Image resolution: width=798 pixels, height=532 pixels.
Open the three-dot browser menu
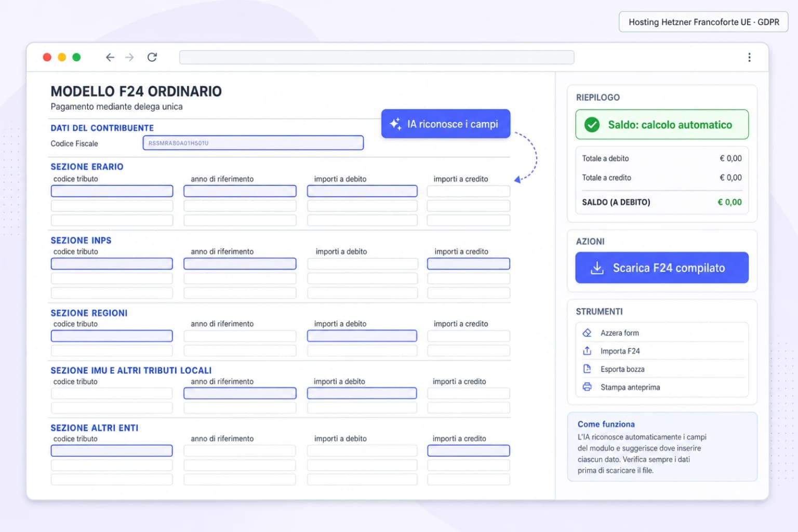point(749,57)
